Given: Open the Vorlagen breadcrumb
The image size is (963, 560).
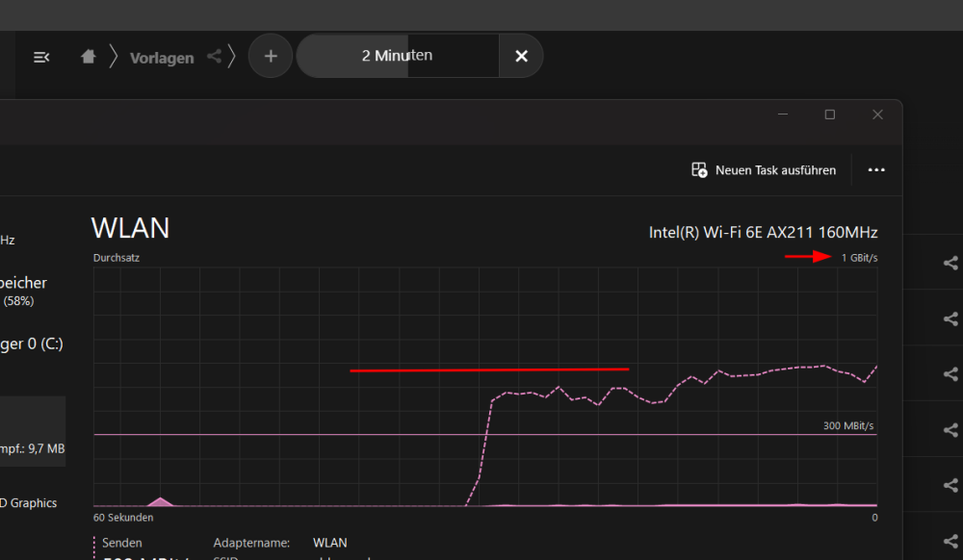Looking at the screenshot, I should click(x=162, y=58).
